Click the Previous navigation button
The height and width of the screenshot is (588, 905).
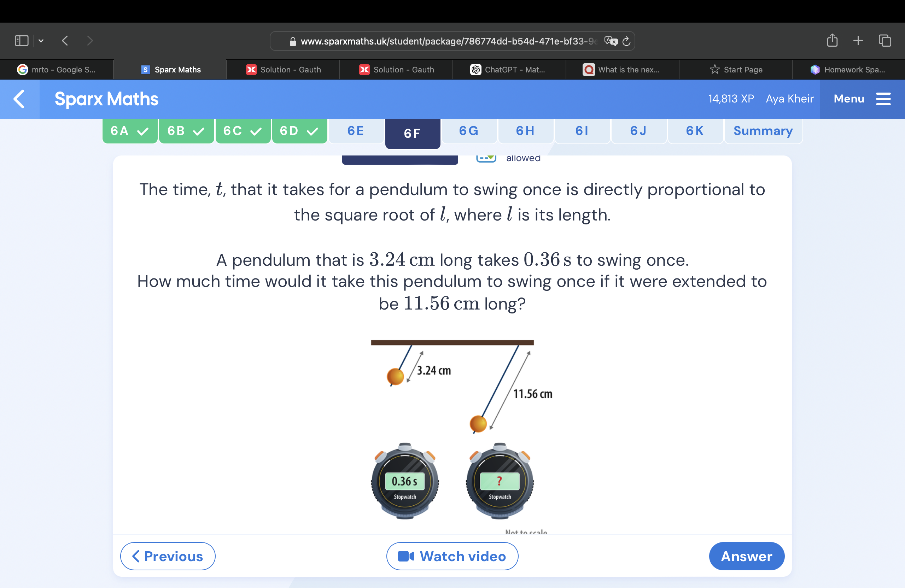coord(166,556)
